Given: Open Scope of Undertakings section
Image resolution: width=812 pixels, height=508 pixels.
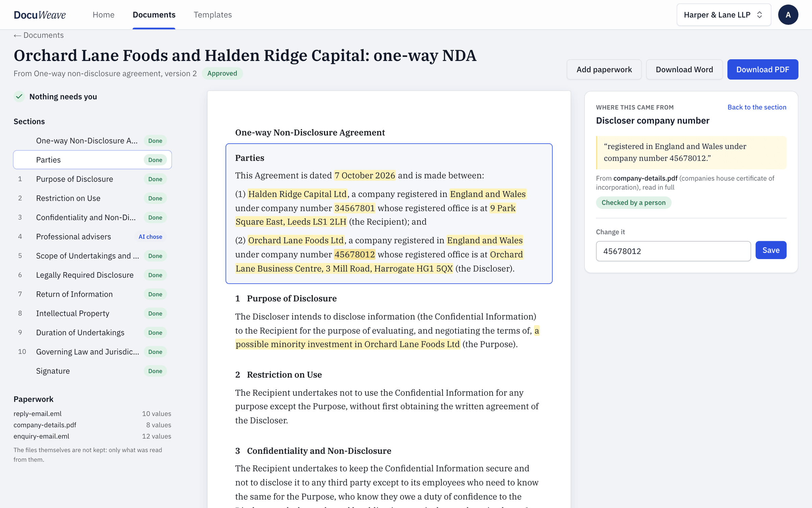Looking at the screenshot, I should tap(92, 256).
